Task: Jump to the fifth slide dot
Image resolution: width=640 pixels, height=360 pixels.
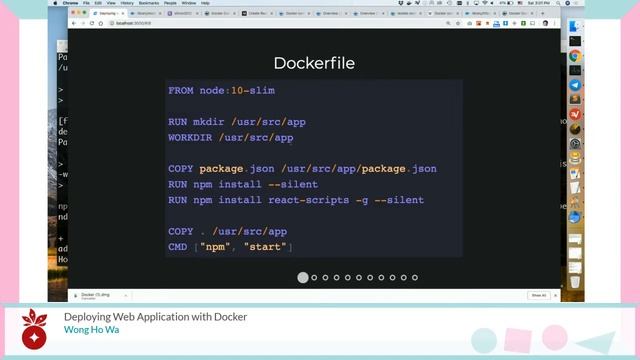Action: coord(348,278)
